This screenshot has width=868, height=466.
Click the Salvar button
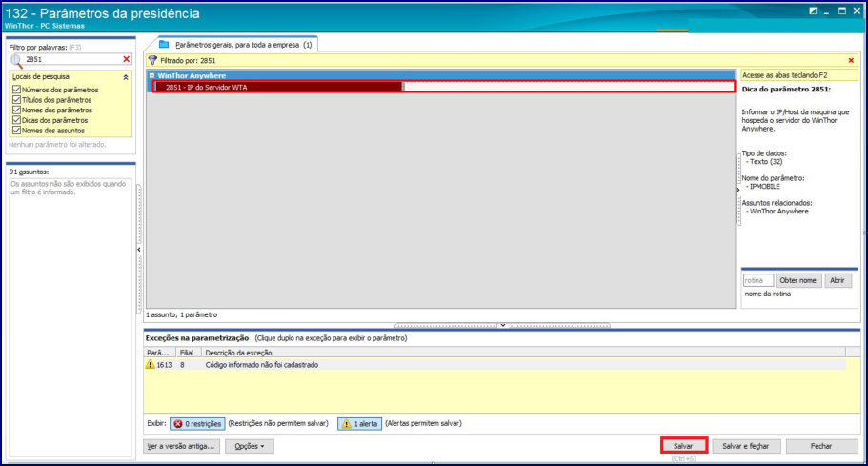pyautogui.click(x=684, y=446)
